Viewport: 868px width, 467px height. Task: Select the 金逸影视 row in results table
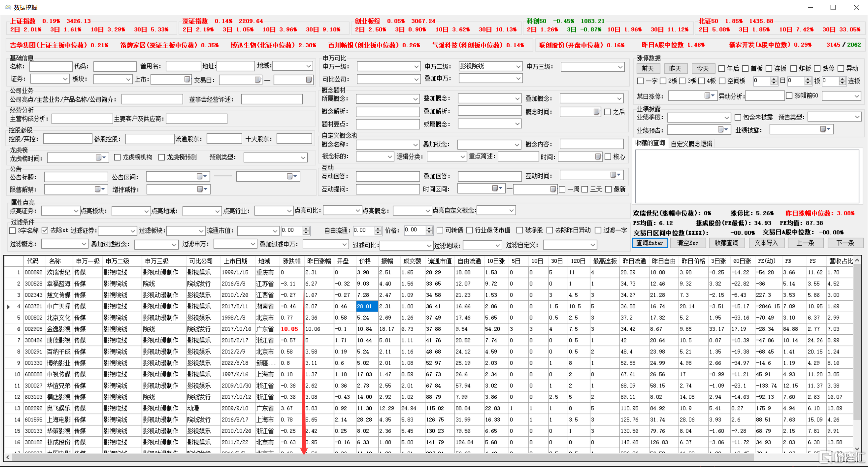click(428, 329)
